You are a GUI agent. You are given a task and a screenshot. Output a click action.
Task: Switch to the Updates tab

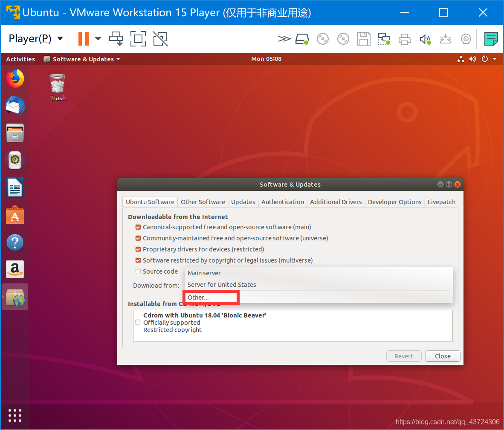[243, 202]
